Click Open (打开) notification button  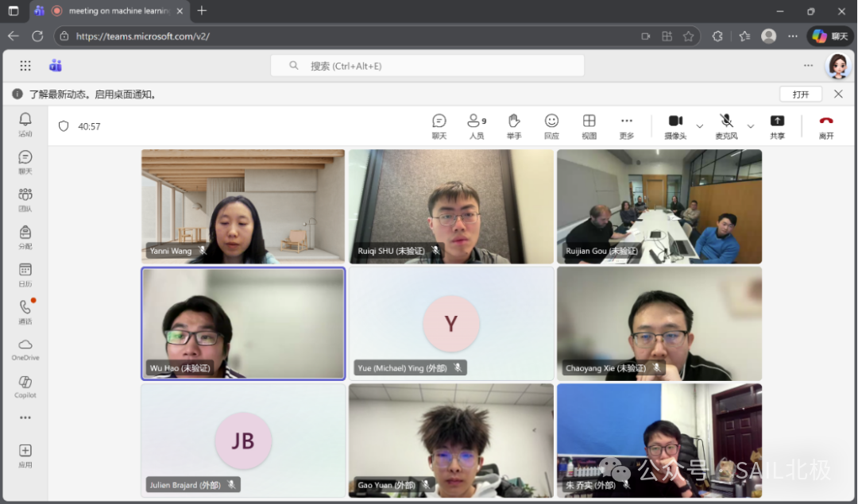[801, 94]
